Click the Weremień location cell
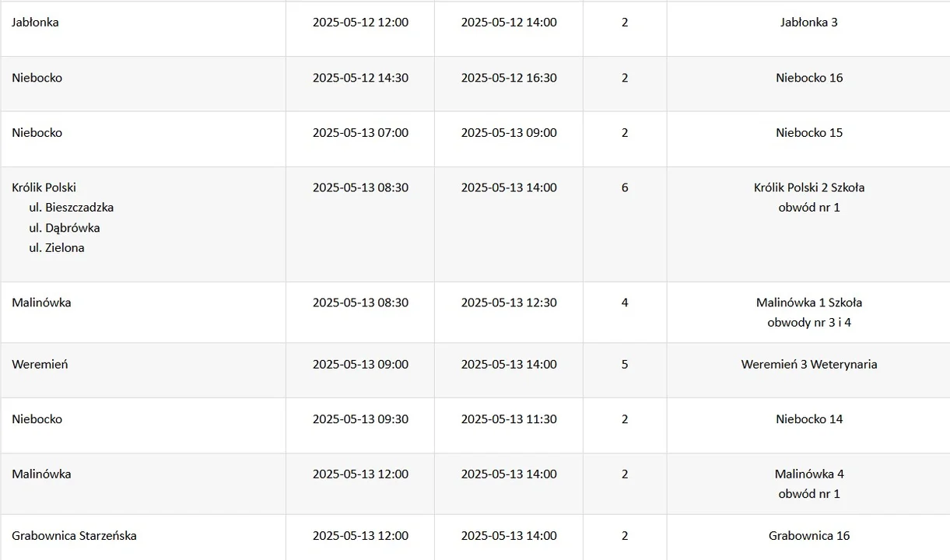Viewport: 950px width, 560px height. click(40, 364)
